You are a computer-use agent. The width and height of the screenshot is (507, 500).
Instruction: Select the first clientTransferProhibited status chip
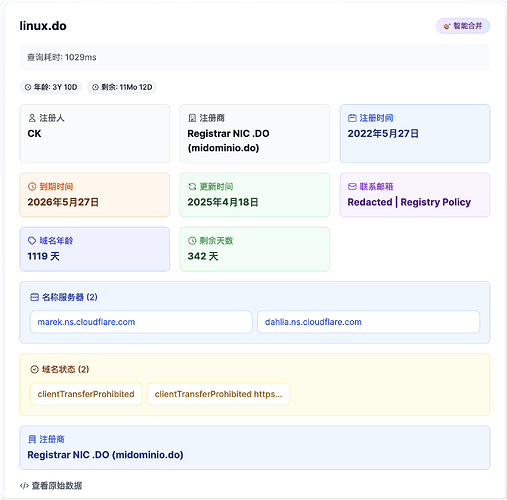(86, 394)
